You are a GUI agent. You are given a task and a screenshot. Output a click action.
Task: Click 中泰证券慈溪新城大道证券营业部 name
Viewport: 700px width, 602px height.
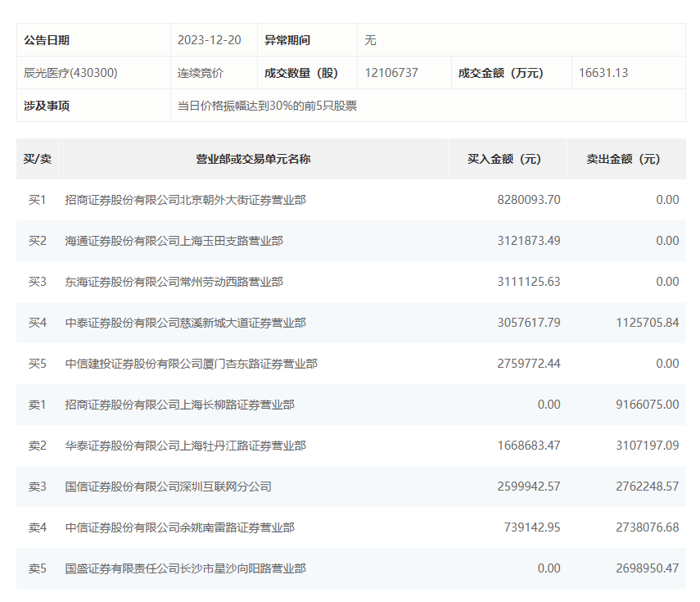coord(185,323)
